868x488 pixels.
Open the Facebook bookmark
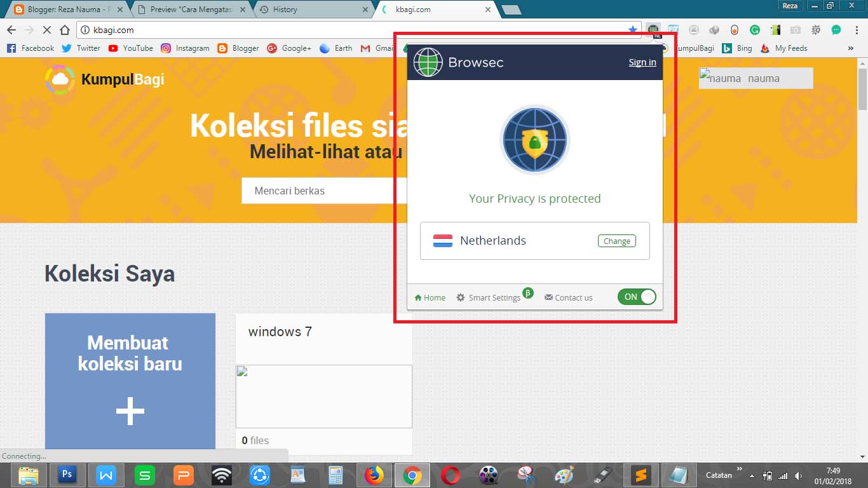click(30, 48)
